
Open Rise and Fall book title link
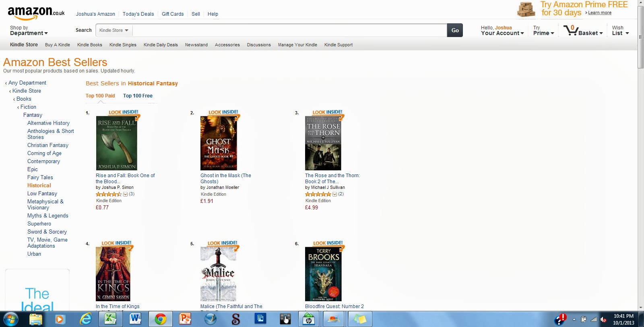125,178
